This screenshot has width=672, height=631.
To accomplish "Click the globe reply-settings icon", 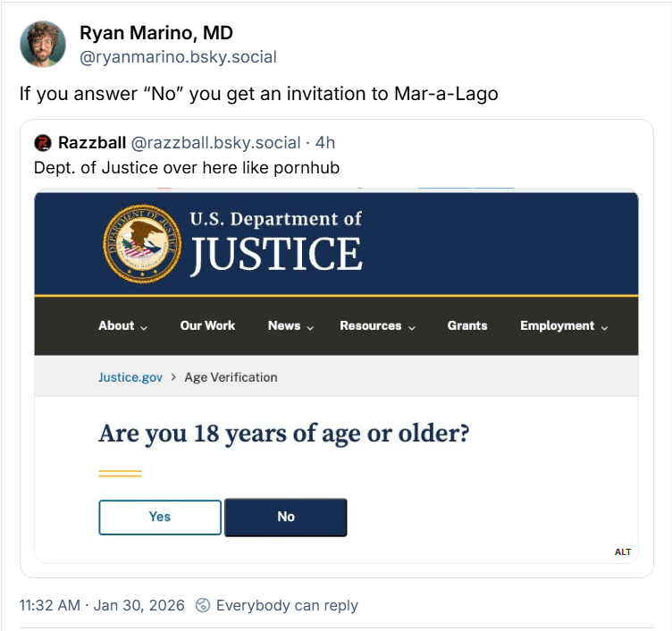I will pos(203,605).
